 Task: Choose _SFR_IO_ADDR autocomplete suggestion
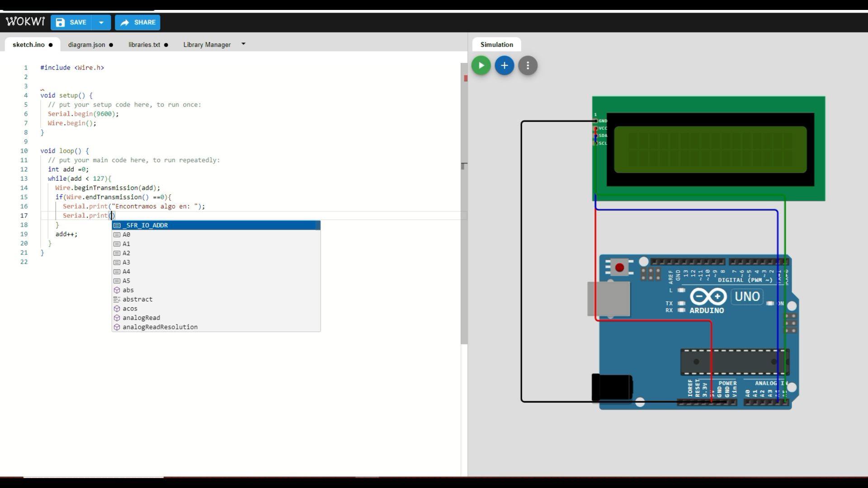(216, 225)
